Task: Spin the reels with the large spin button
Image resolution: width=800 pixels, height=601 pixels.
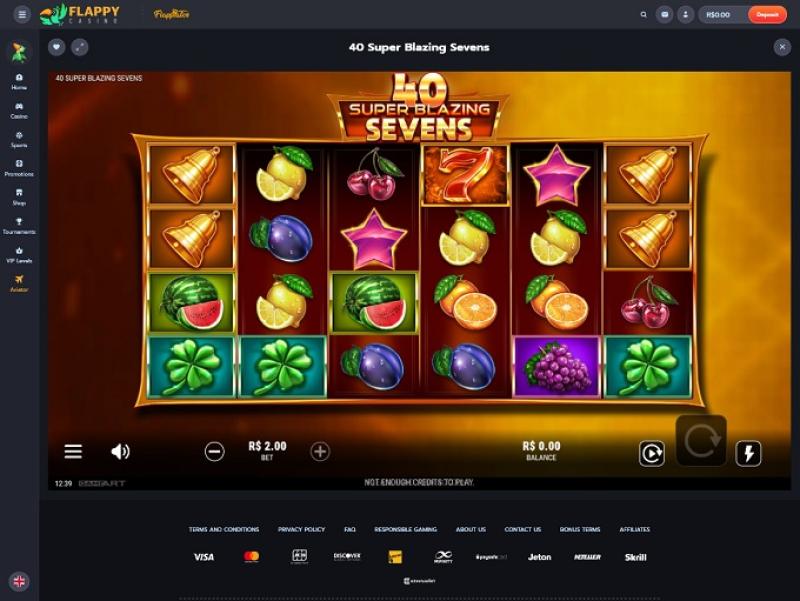Action: pyautogui.click(x=701, y=441)
